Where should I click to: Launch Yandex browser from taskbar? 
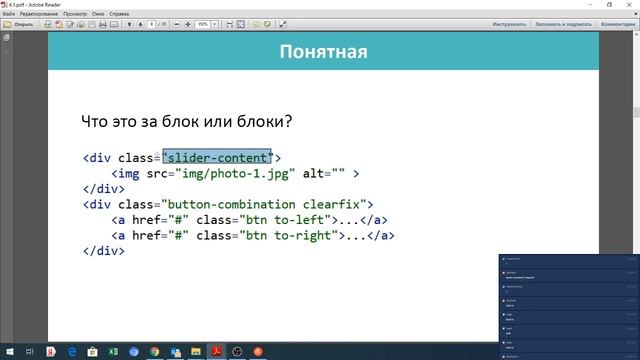[51, 351]
